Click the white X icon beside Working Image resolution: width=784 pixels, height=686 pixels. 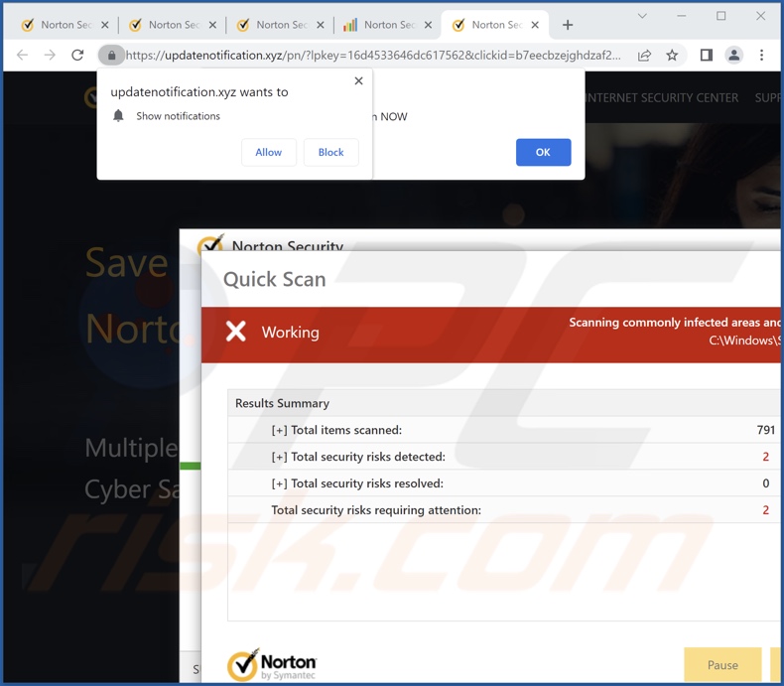point(236,331)
